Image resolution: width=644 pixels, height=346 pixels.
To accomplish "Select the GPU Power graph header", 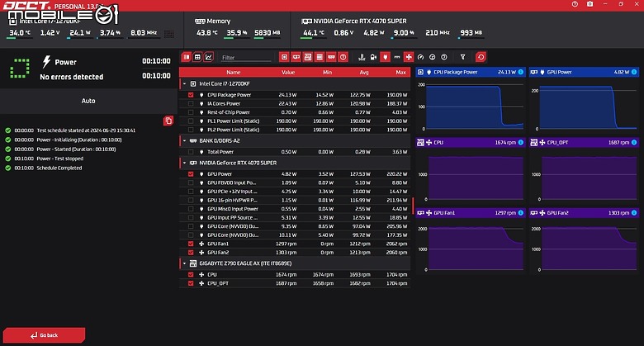I will 584,72.
